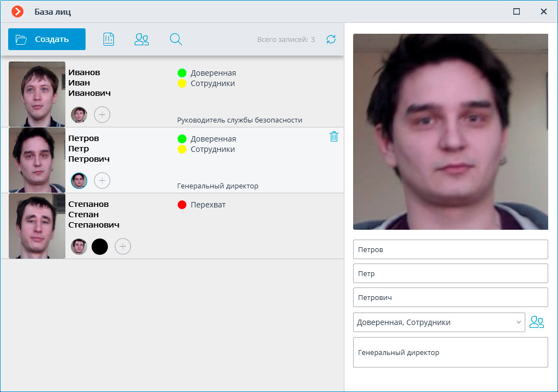Click the patronymic field containing Петрович
This screenshot has height=392, width=558.
[x=450, y=297]
